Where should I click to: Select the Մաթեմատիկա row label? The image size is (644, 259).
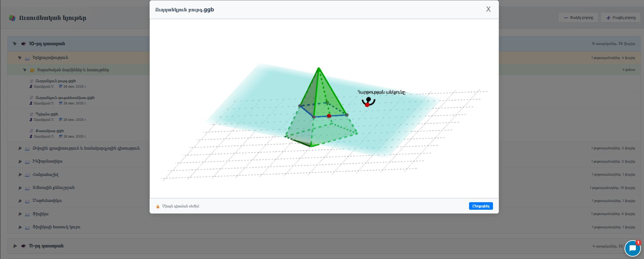pos(47,200)
